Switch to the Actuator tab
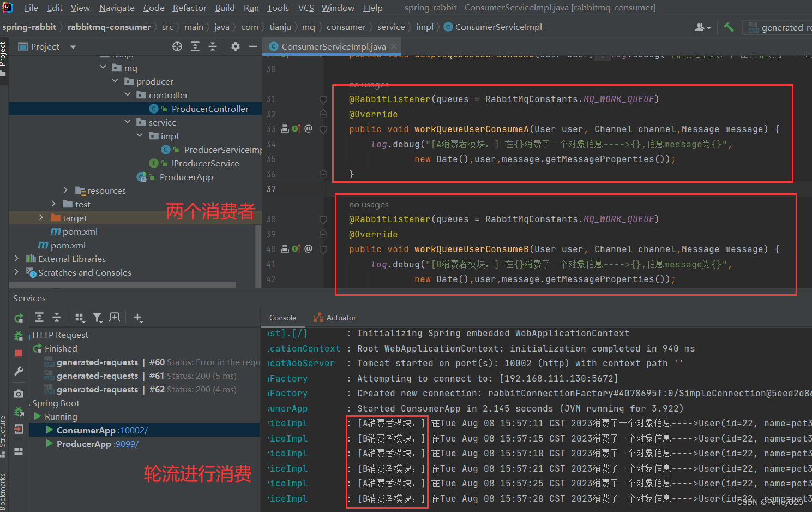812x512 pixels. coord(334,318)
